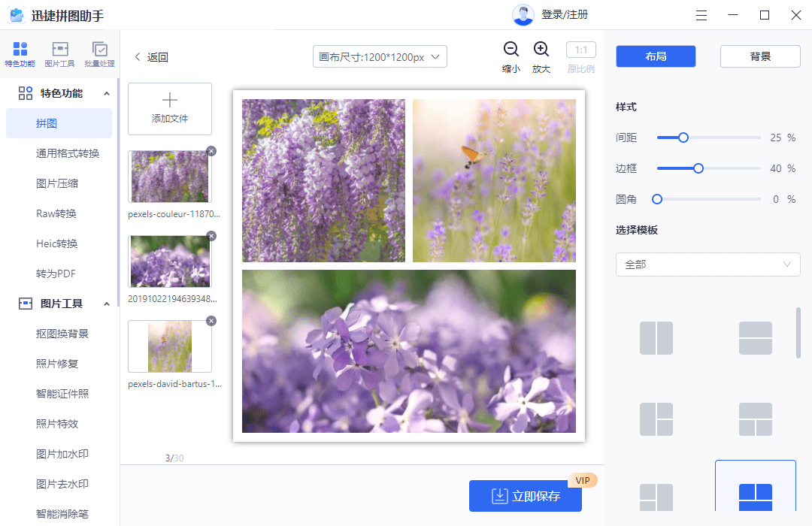Click the lavender moth photo in collage
This screenshot has width=812, height=526.
point(494,180)
